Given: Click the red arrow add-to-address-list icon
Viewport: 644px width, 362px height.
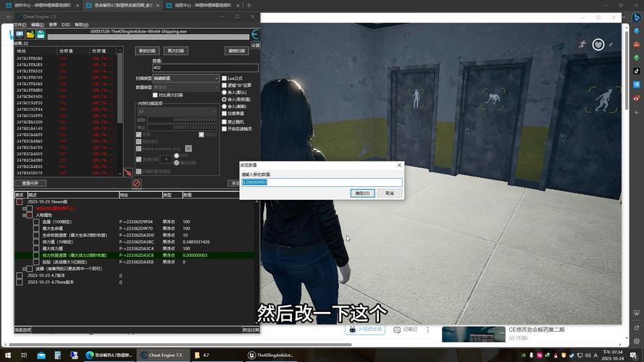Looking at the screenshot, I should 128,172.
